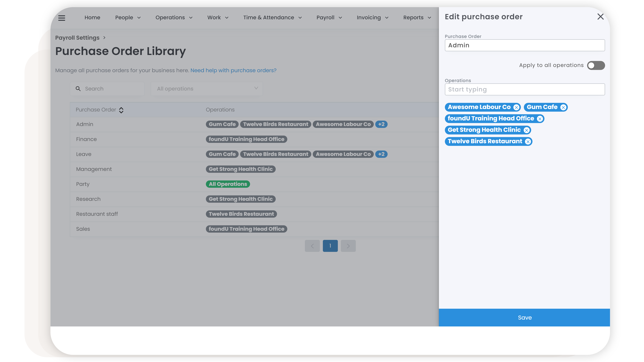Enable Apply to all operations toggle
This screenshot has width=644, height=362.
click(596, 66)
